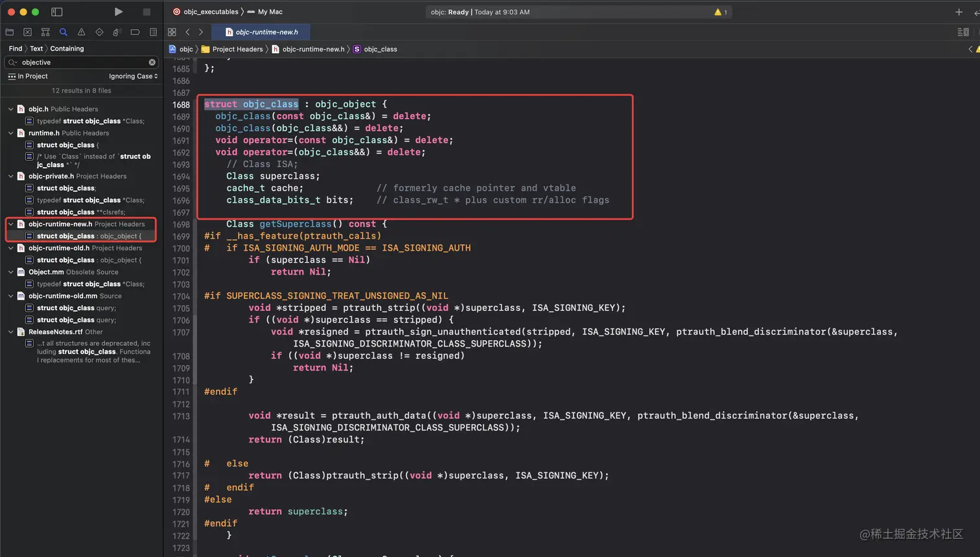Open result 'struct objc_class **clsrefs;'
This screenshot has width=980, height=557.
(82, 212)
